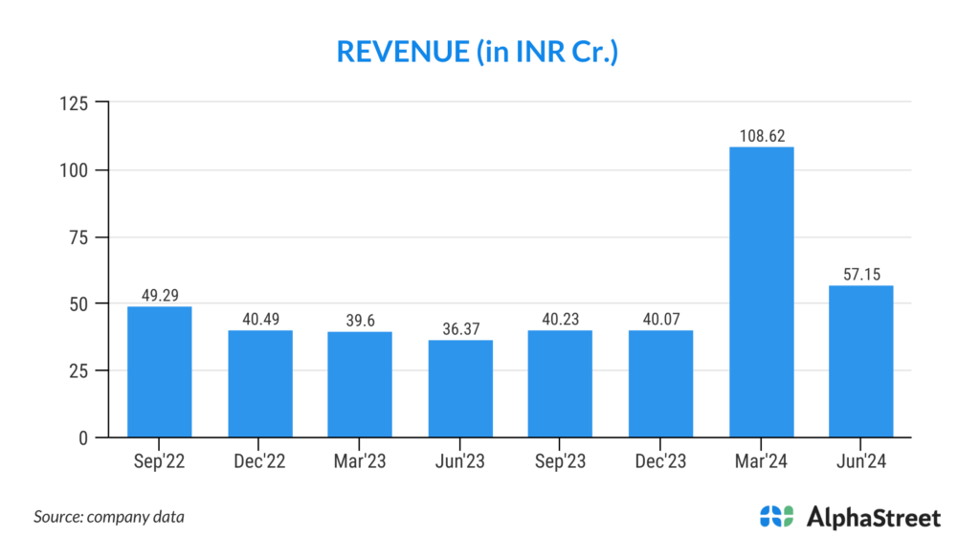Click the 40.07 data label

[660, 320]
